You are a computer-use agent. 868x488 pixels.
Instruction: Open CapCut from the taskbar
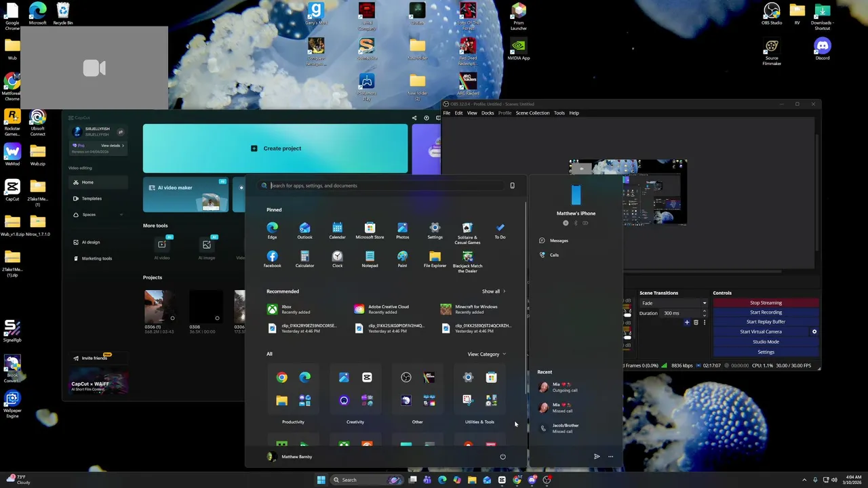[x=502, y=480]
